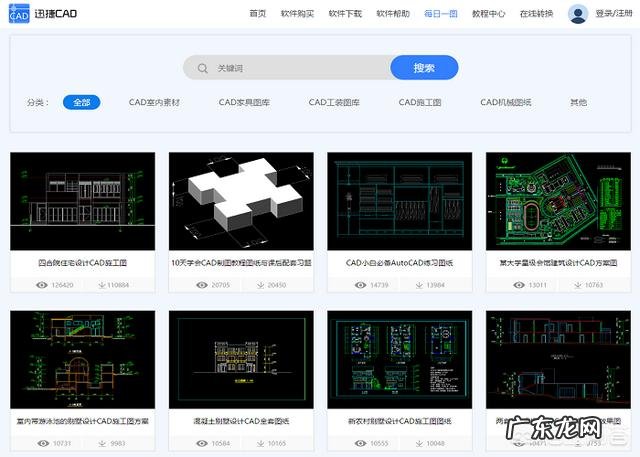Click eye icon next to 14739

[360, 285]
